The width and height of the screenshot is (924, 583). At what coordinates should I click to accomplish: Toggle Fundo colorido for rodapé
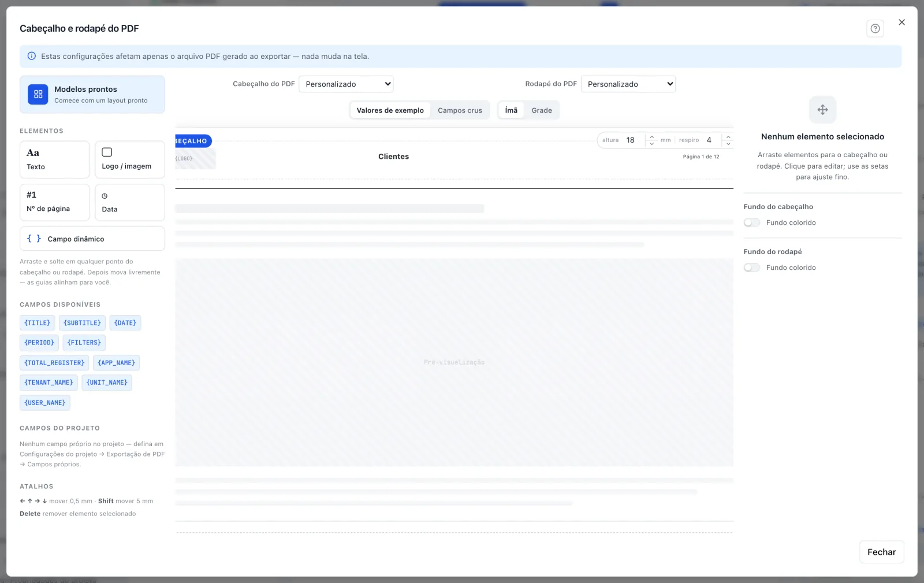pos(752,268)
